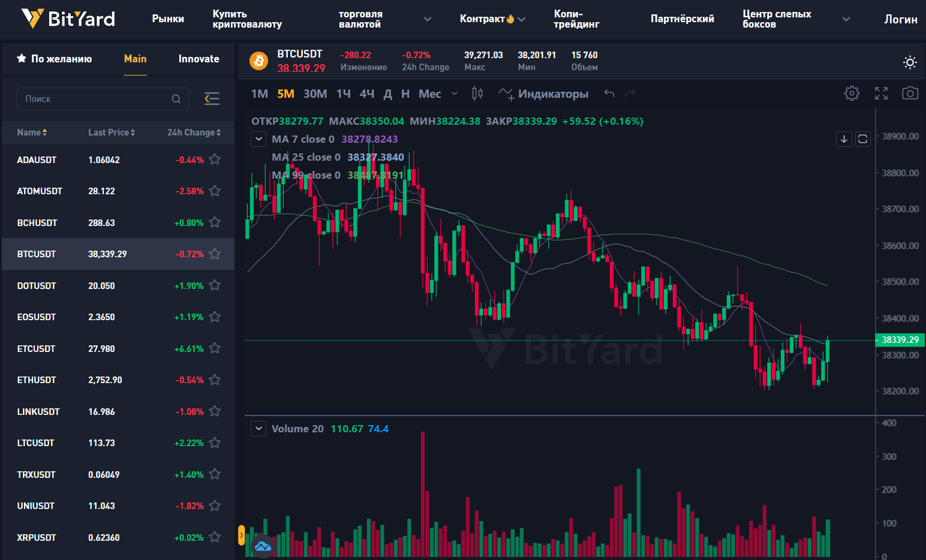Select the Мес monthly timeframe
926x560 pixels.
coord(430,94)
